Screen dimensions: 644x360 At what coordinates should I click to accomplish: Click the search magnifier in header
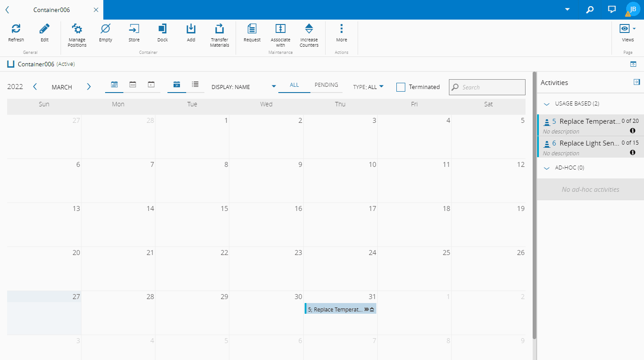(x=590, y=9)
